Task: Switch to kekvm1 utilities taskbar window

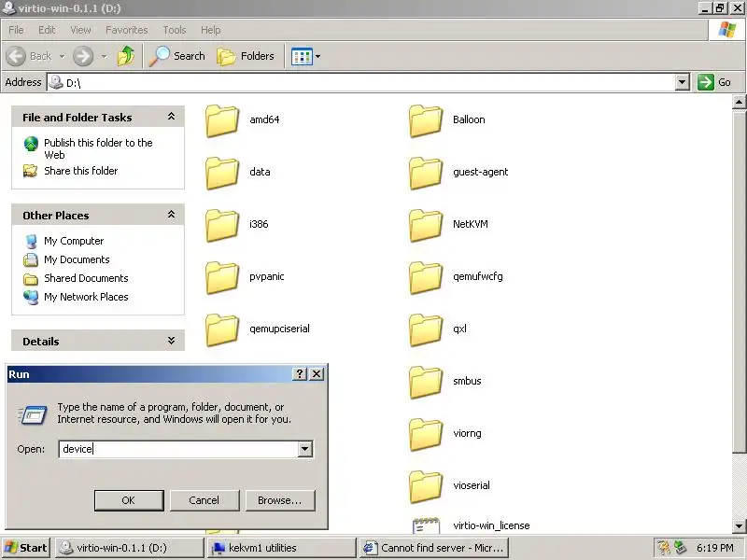Action: (x=282, y=548)
